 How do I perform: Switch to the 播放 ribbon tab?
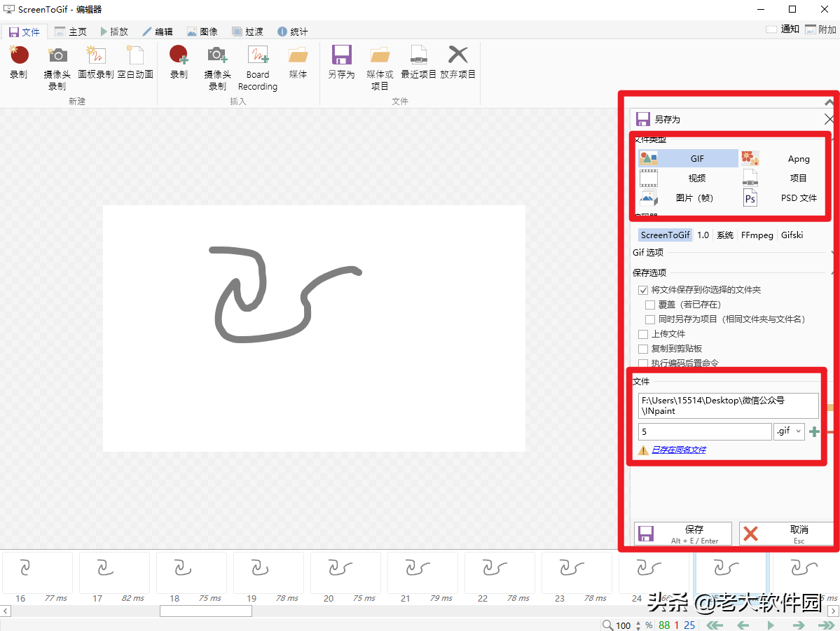114,32
